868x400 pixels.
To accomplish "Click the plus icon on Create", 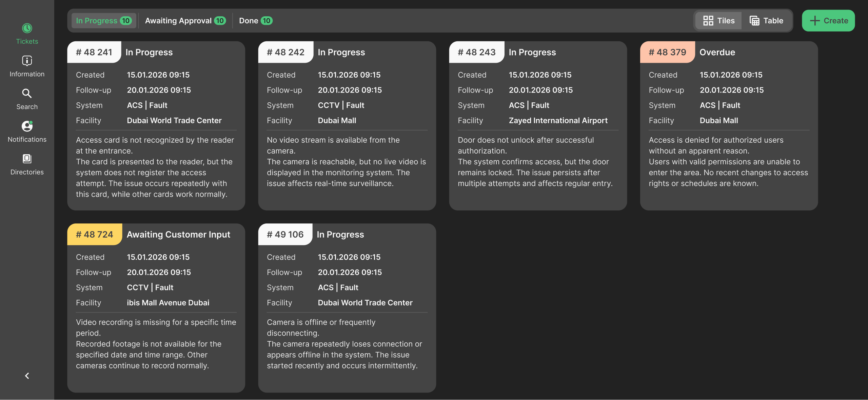I will (814, 21).
